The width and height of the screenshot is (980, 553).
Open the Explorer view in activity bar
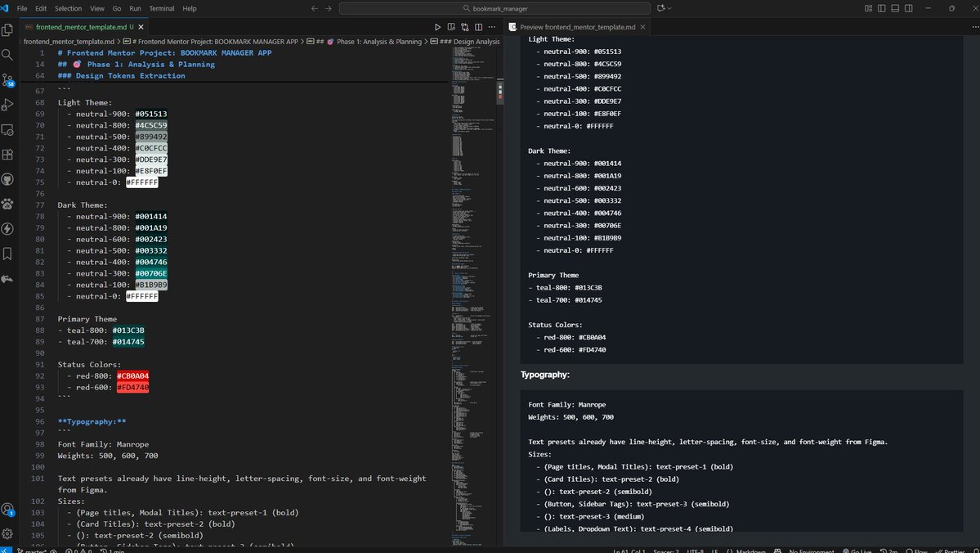click(7, 30)
